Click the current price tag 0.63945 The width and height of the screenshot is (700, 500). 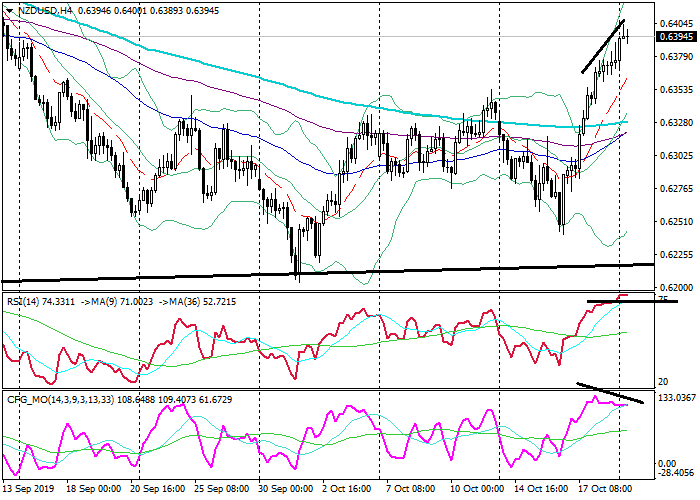675,37
